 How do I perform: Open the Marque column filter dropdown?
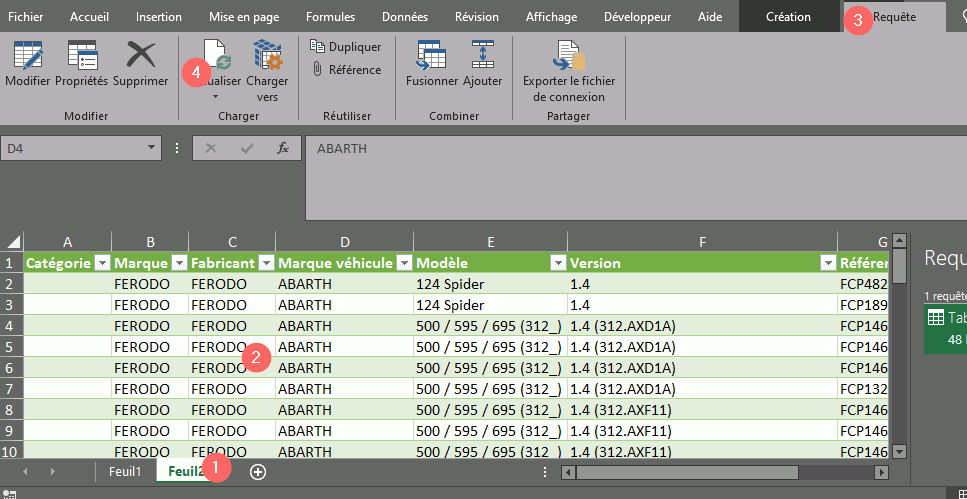tap(179, 263)
